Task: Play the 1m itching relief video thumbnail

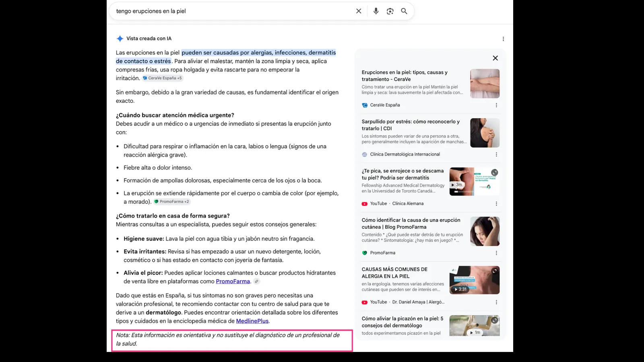Action: tap(475, 326)
